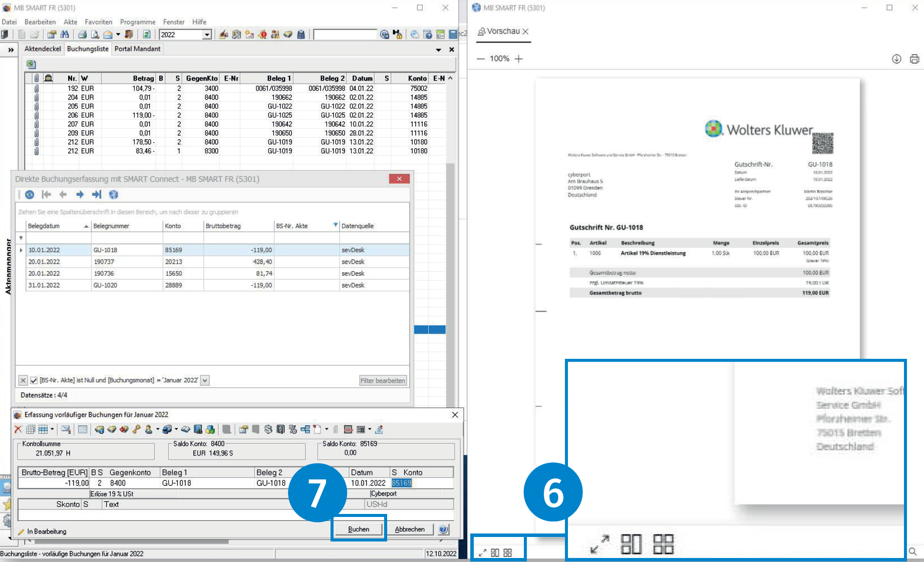Image resolution: width=924 pixels, height=562 pixels.
Task: Click the red X delete icon in Erfassung toolbar
Action: coord(18,429)
